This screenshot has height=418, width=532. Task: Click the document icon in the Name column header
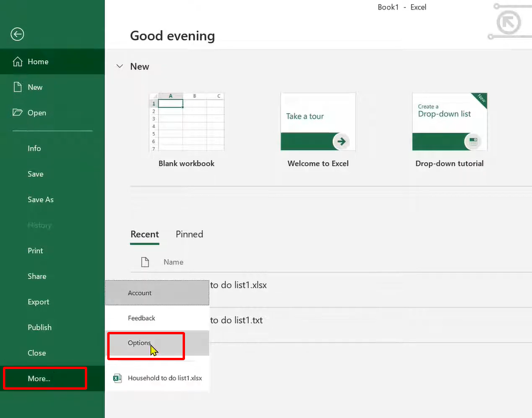(x=145, y=262)
